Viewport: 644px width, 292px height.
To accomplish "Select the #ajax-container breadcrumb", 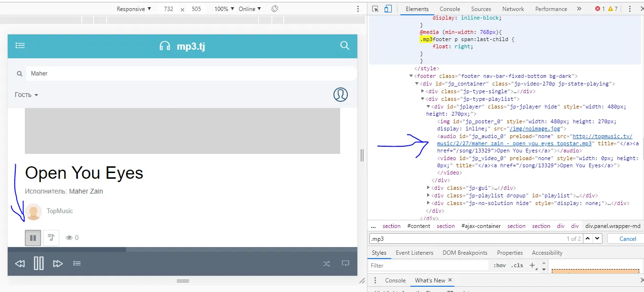I will pos(481,226).
